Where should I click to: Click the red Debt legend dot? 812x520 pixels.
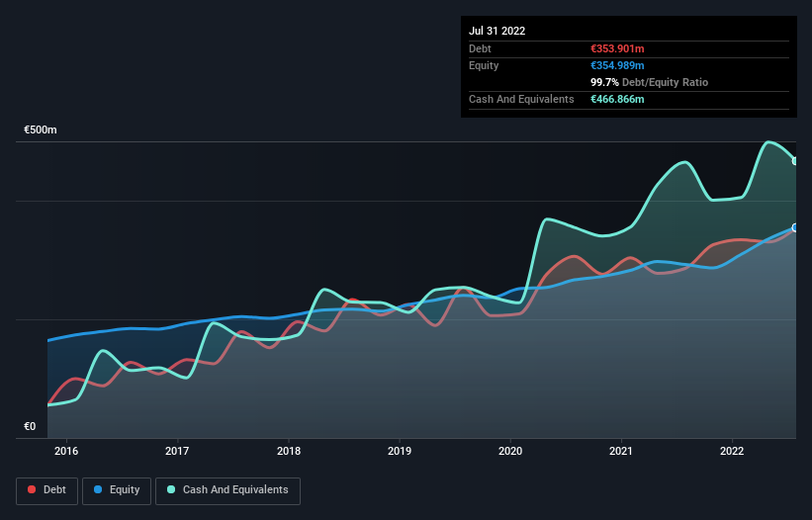pyautogui.click(x=32, y=489)
